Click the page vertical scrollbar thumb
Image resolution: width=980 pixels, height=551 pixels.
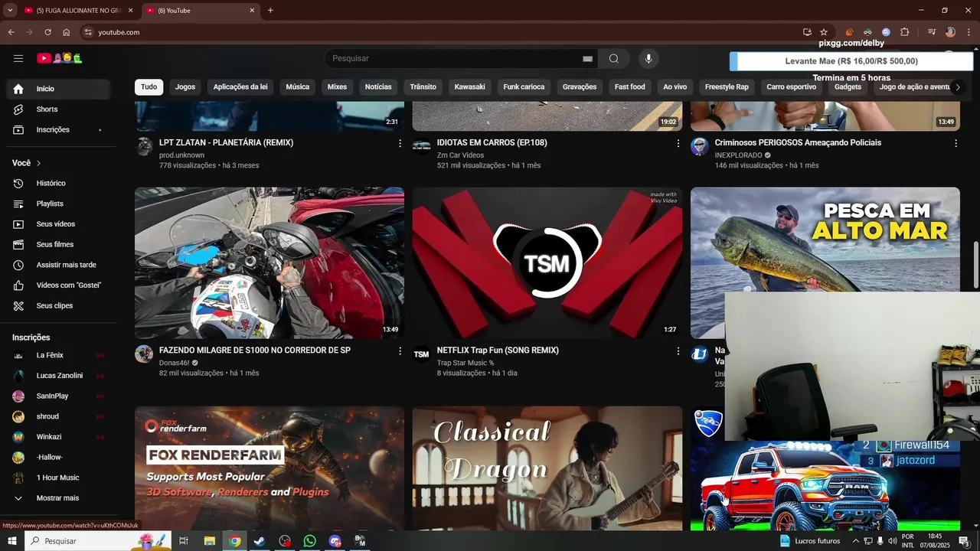(x=975, y=265)
